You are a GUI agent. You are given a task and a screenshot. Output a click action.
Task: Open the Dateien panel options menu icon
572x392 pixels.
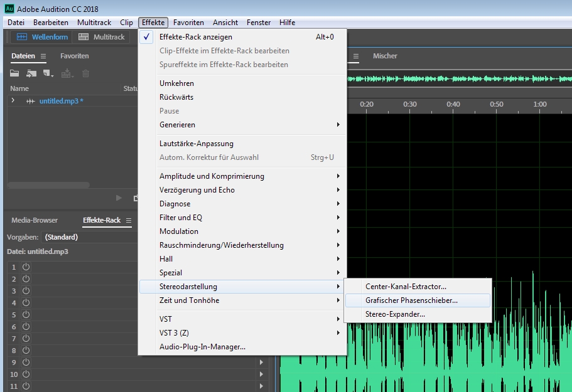click(43, 56)
